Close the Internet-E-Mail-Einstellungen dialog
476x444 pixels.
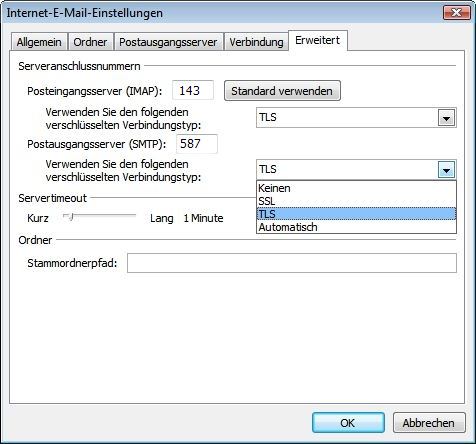pyautogui.click(x=456, y=13)
